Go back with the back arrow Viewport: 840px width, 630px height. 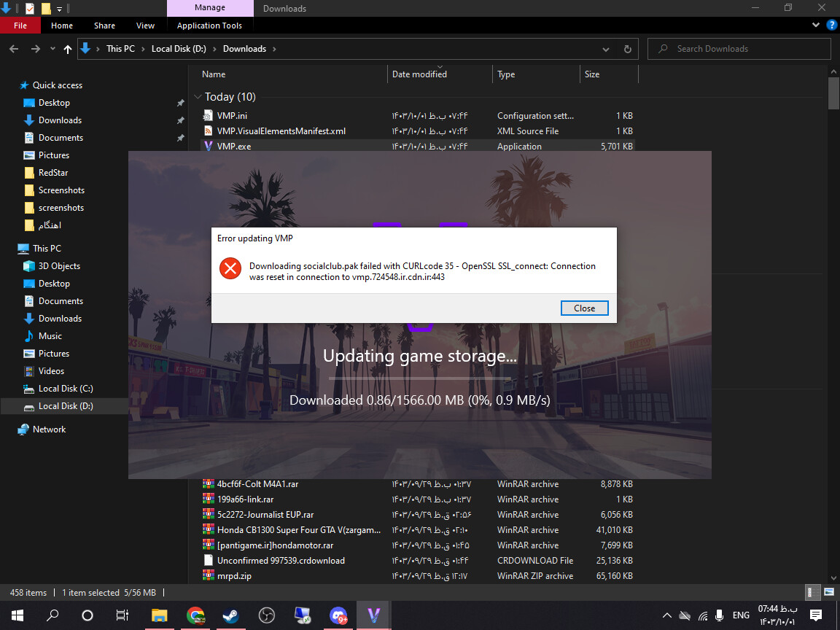tap(14, 49)
